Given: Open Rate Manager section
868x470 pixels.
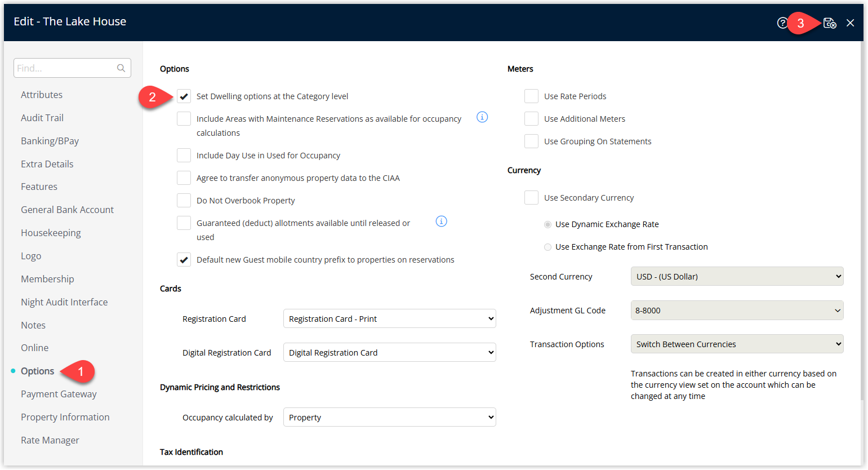Looking at the screenshot, I should (x=50, y=440).
